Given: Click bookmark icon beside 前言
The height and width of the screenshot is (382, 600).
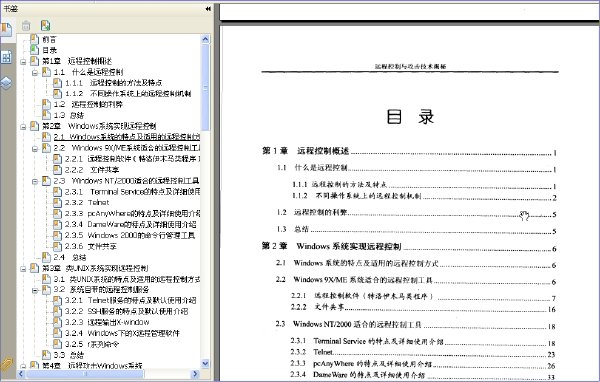Looking at the screenshot, I should pyautogui.click(x=34, y=39).
